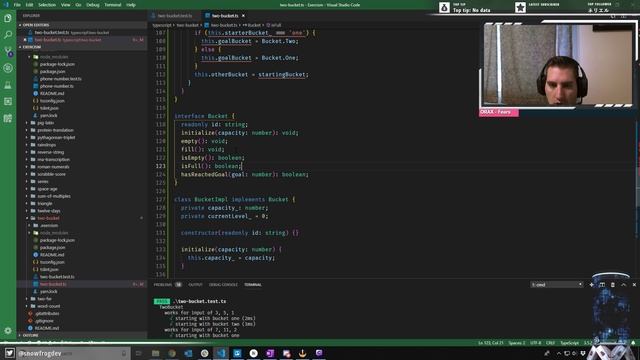Change the UTF-8 encoding in status bar
640x360 pixels.
(x=536, y=343)
